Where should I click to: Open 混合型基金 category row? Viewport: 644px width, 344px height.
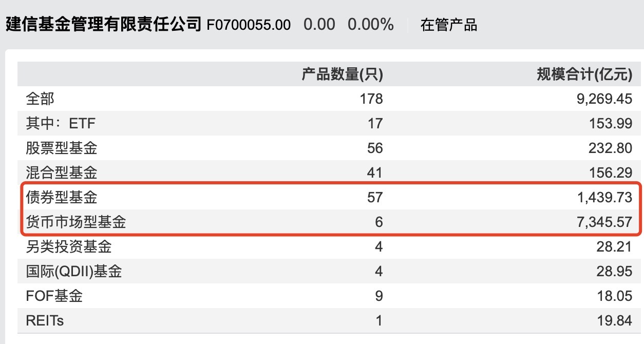[x=329, y=173]
